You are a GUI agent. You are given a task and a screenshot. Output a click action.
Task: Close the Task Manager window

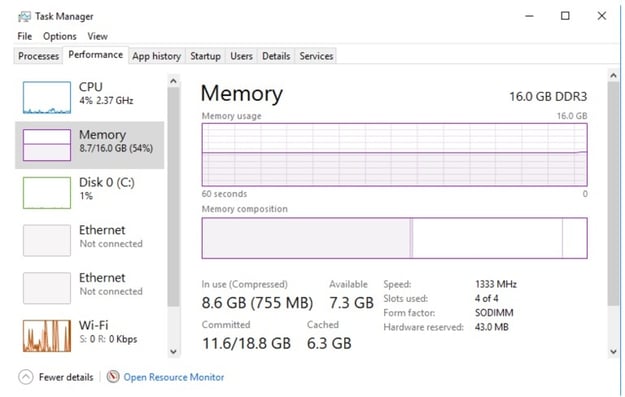pyautogui.click(x=602, y=16)
